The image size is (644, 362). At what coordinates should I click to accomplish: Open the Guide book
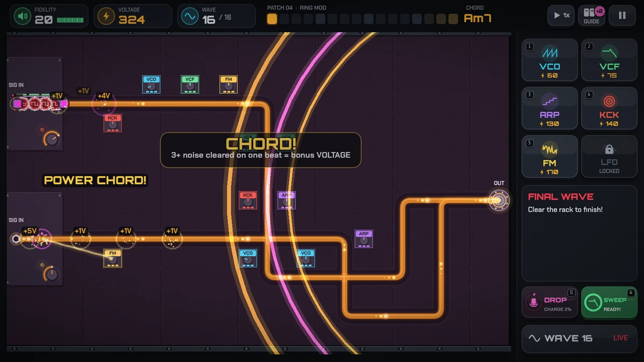tap(591, 16)
